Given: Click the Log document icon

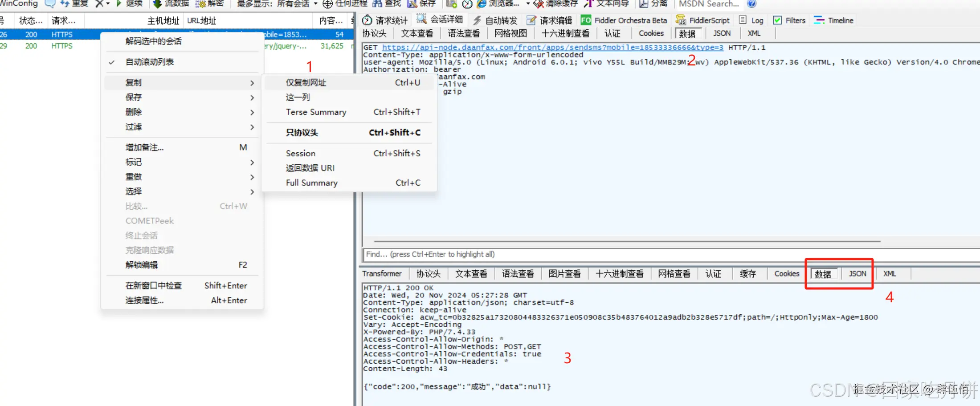Looking at the screenshot, I should click(743, 20).
